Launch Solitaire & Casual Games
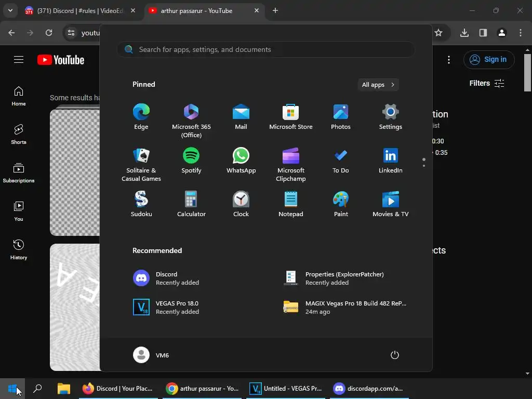The width and height of the screenshot is (532, 399). pyautogui.click(x=141, y=165)
